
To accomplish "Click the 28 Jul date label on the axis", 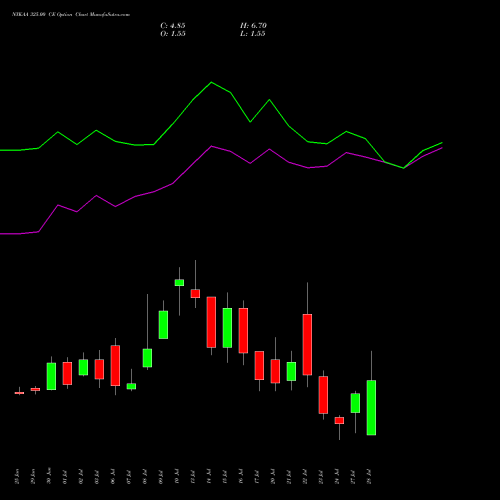I will (x=369, y=476).
